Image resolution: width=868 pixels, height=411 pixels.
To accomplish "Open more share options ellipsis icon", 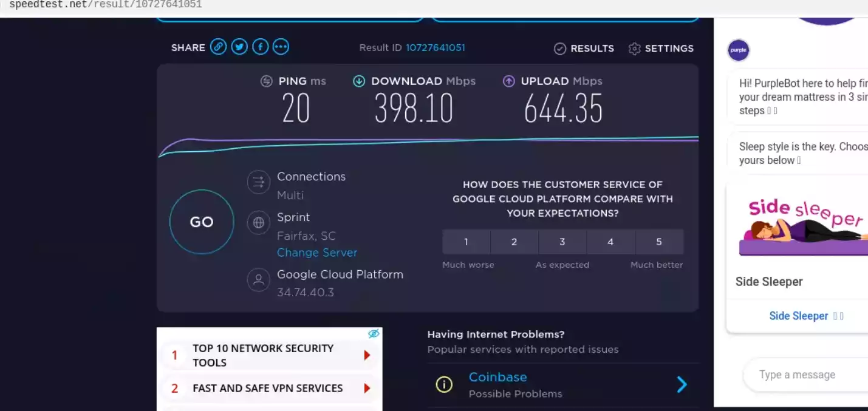I will pos(281,47).
